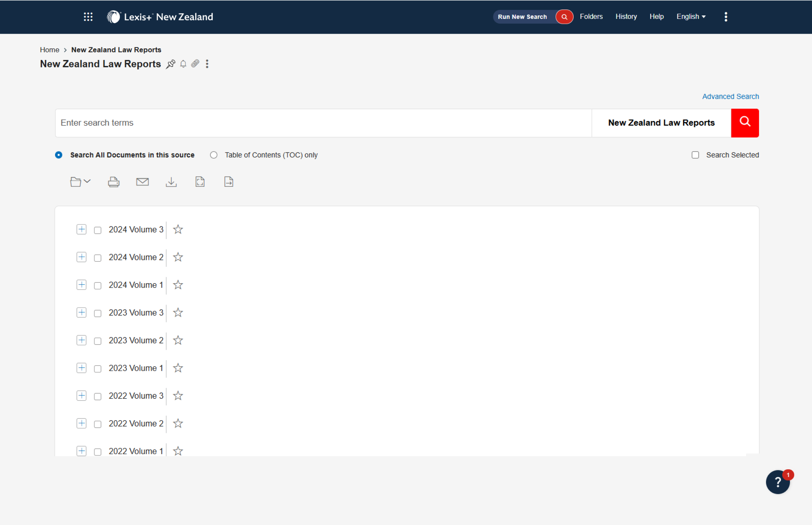Open the English language dropdown
The image size is (812, 525).
(691, 16)
